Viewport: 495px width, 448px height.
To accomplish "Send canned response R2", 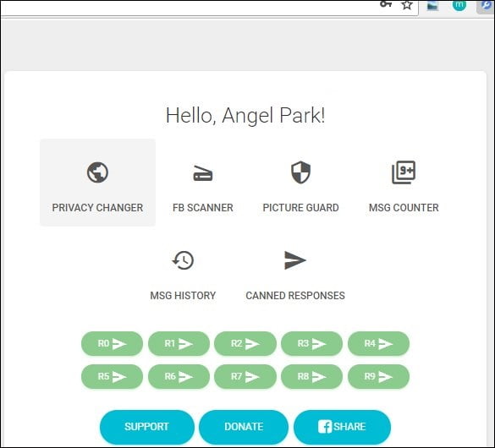I will click(x=245, y=343).
